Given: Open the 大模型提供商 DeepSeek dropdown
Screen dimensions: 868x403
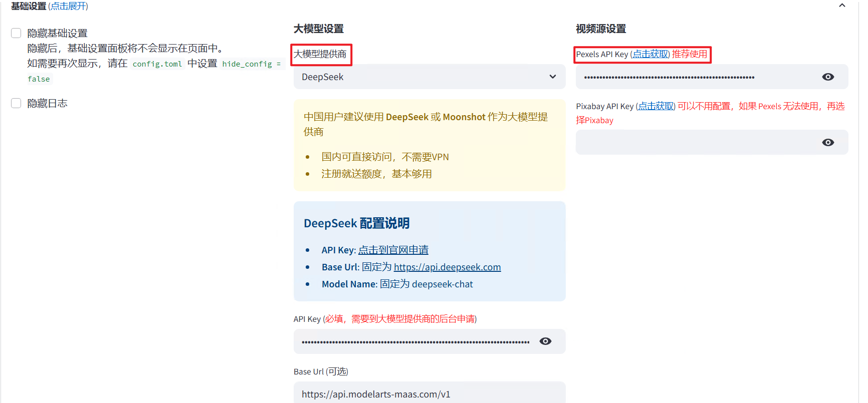Looking at the screenshot, I should [x=429, y=77].
